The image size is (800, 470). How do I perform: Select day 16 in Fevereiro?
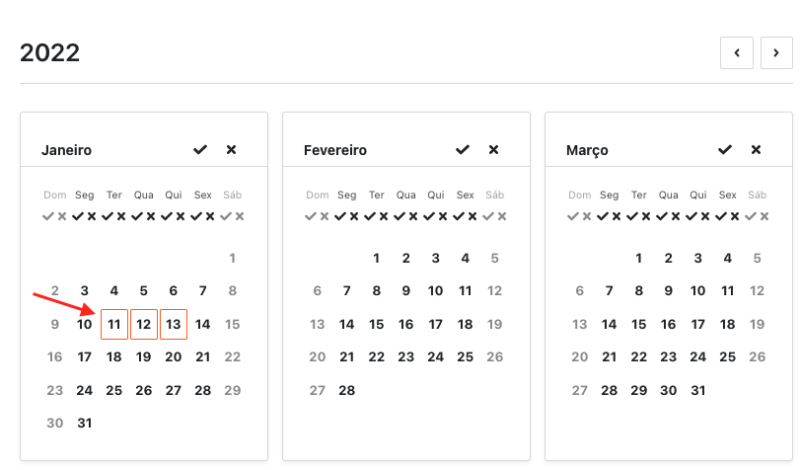click(406, 324)
